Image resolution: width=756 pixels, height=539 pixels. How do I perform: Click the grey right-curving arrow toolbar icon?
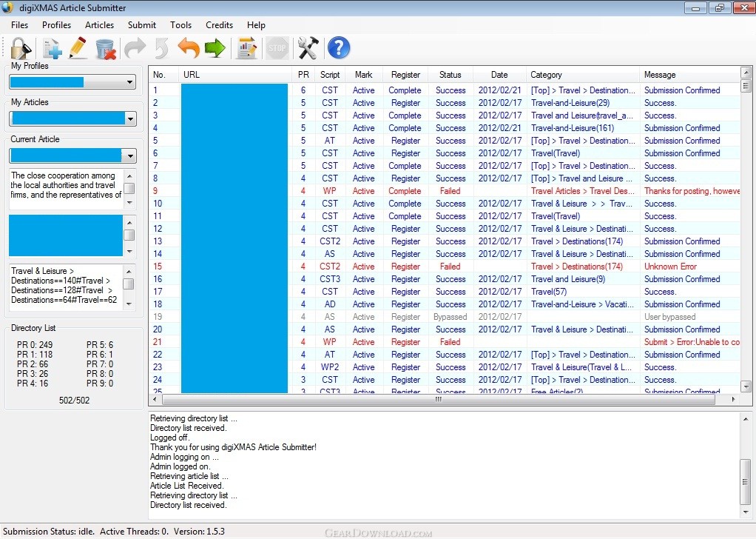click(135, 48)
